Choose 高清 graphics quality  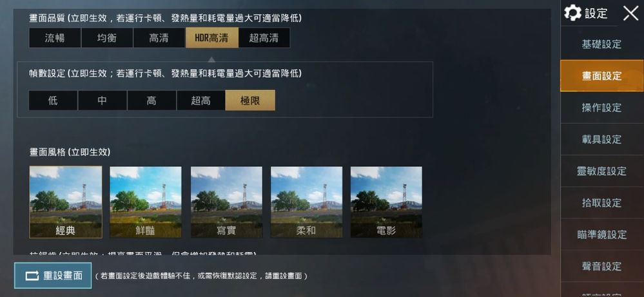(x=159, y=38)
